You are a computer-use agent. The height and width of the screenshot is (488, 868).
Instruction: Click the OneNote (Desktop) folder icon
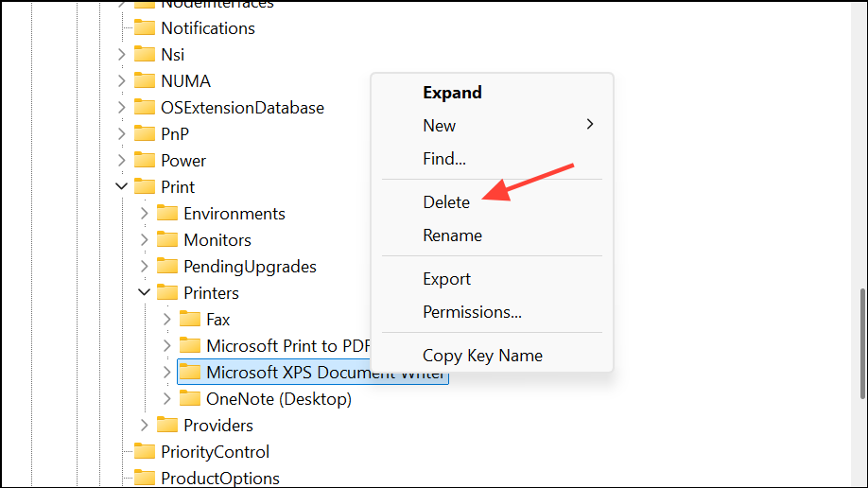pos(190,398)
